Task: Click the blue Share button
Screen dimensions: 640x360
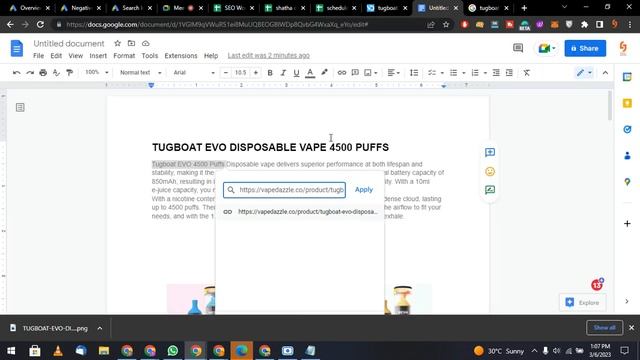Action: [x=585, y=48]
